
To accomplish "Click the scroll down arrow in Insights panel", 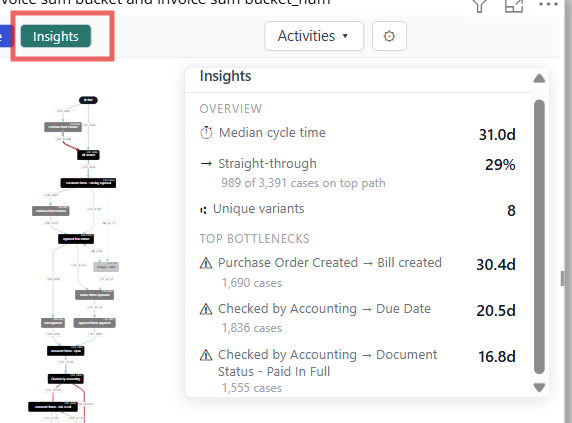I will click(x=539, y=387).
